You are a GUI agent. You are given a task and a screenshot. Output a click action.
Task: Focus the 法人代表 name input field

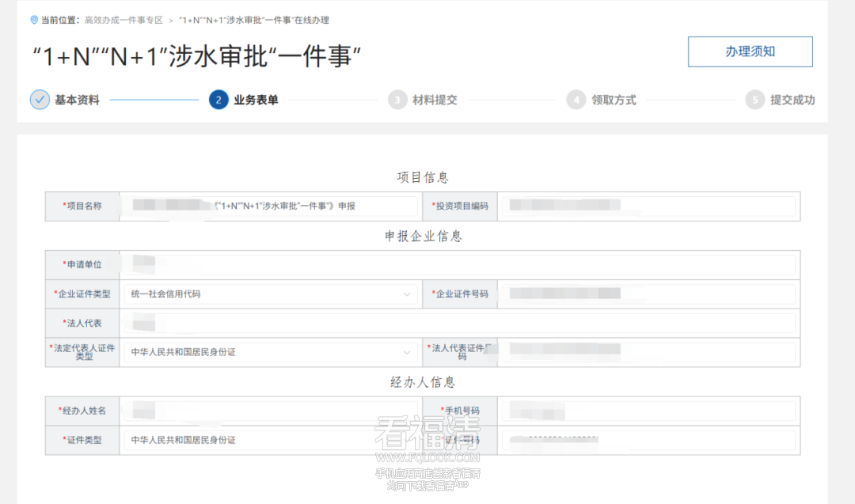point(459,323)
